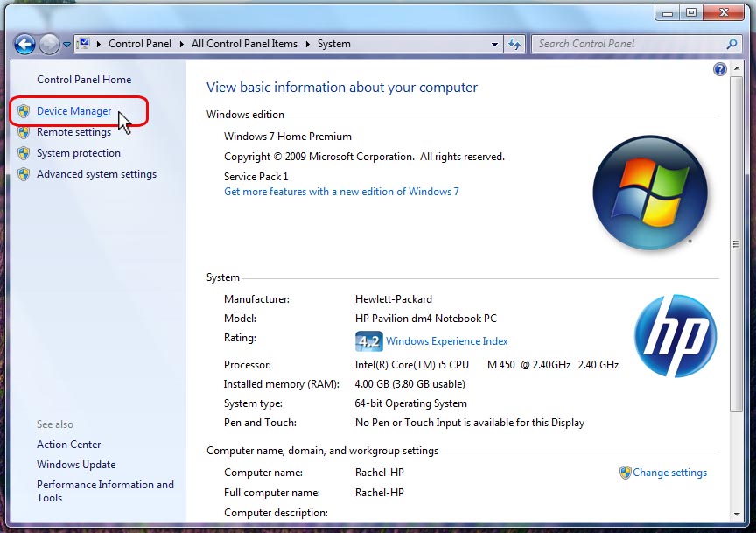Click the Computer name value Rachel-HP
Screen dimensions: 756x533
point(380,473)
